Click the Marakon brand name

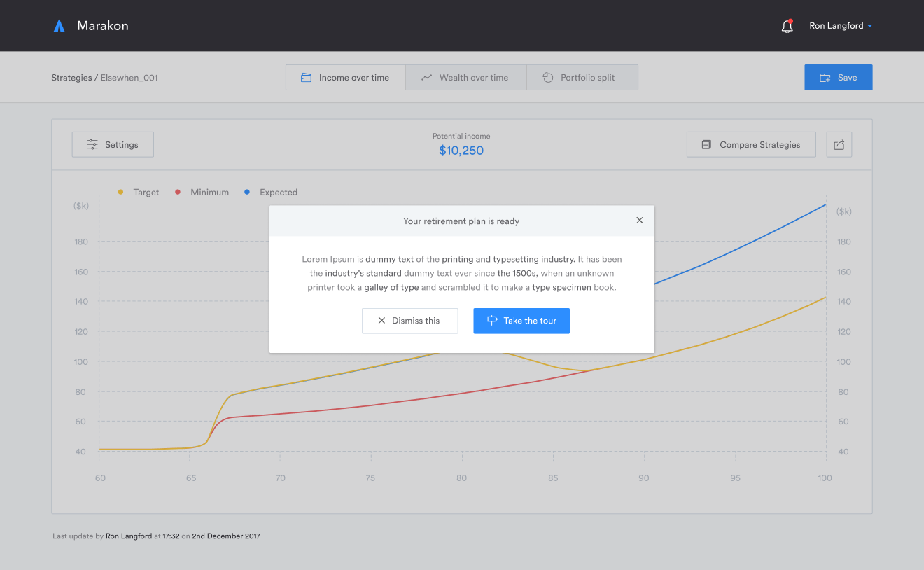pos(102,26)
